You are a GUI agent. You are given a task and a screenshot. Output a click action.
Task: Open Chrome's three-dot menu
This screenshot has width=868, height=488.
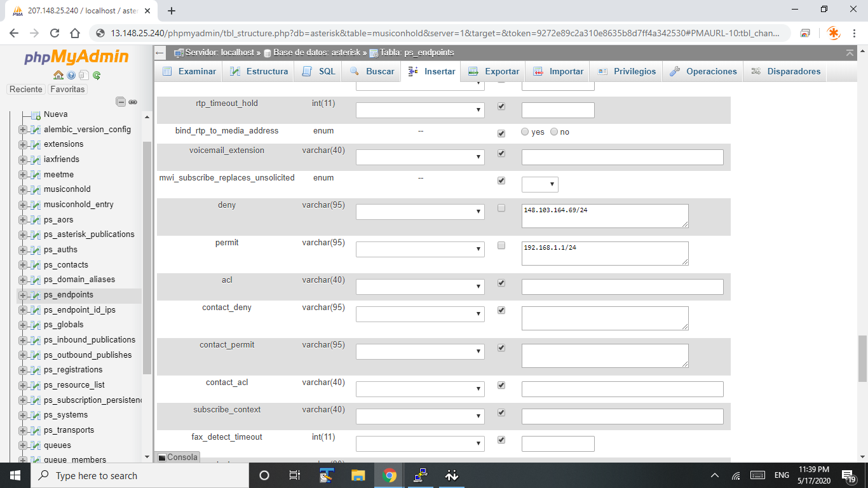pos(855,33)
